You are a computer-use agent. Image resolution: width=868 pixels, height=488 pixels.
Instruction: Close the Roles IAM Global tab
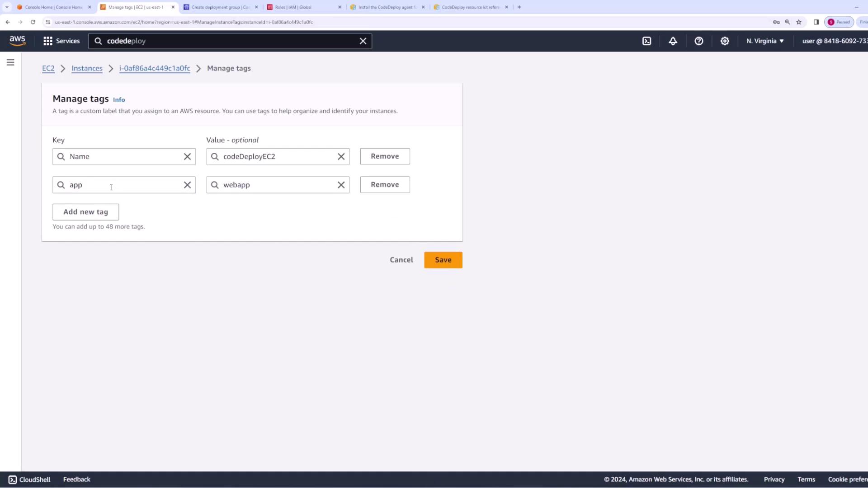point(340,7)
